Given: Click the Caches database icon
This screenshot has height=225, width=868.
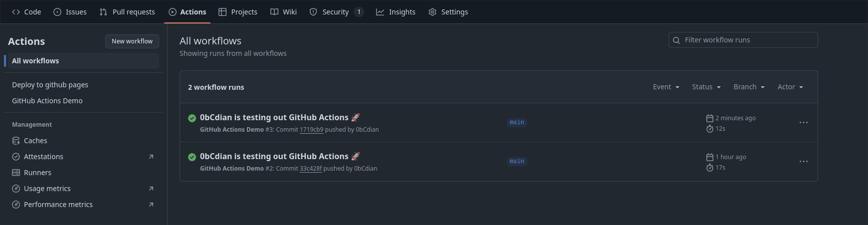Looking at the screenshot, I should click(x=16, y=141).
